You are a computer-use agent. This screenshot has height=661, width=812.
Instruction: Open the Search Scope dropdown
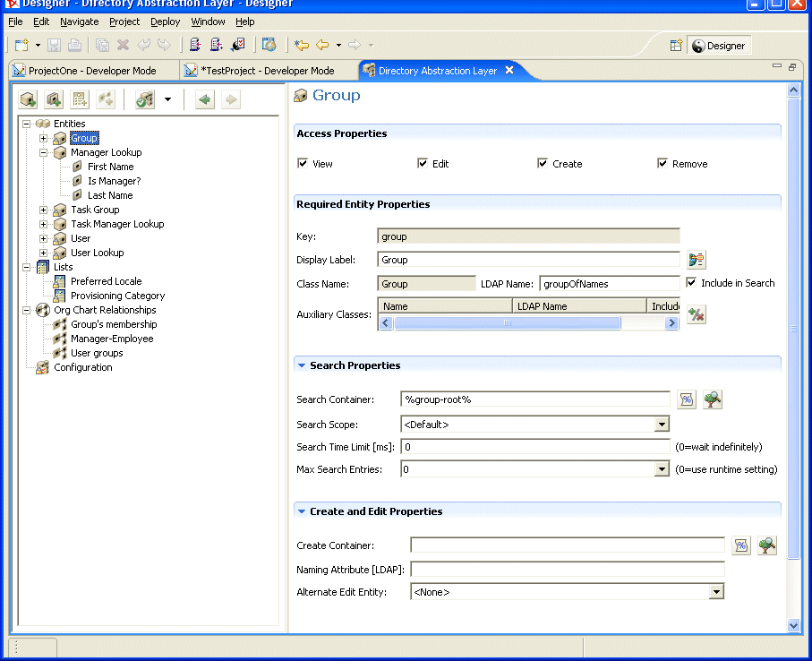pos(662,424)
